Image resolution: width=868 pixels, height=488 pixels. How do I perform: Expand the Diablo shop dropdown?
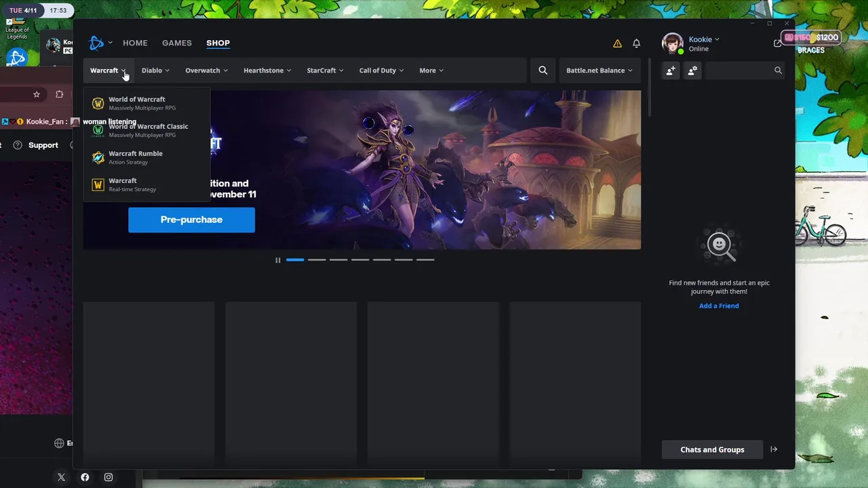(x=155, y=70)
